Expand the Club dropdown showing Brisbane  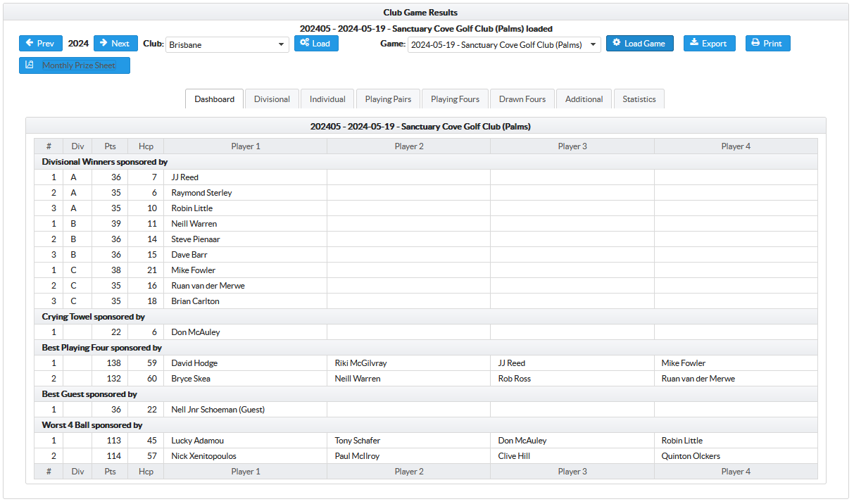tap(227, 45)
